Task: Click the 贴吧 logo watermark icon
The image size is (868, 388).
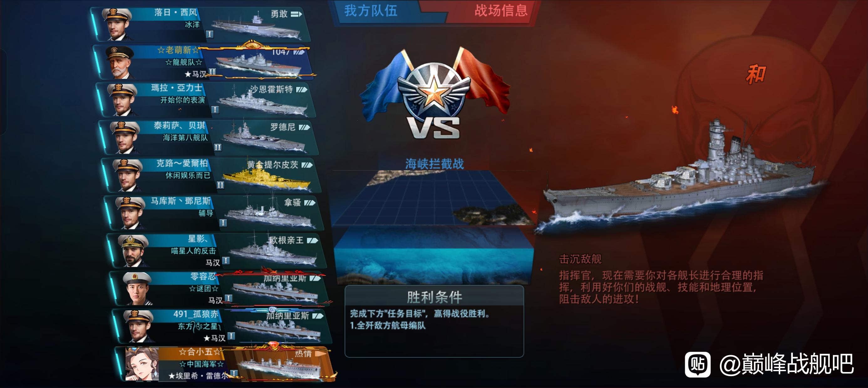Action: pyautogui.click(x=698, y=365)
